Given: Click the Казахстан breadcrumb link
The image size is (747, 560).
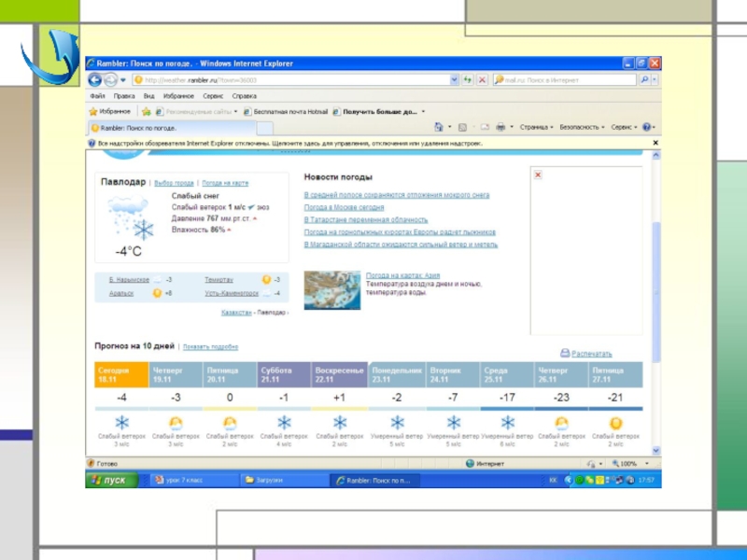Looking at the screenshot, I should (236, 313).
